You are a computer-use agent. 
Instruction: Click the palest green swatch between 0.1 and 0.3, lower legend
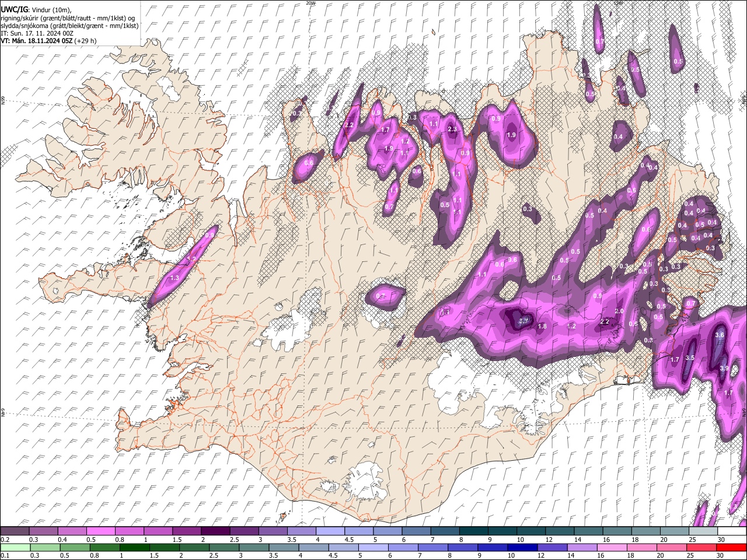coord(15,547)
